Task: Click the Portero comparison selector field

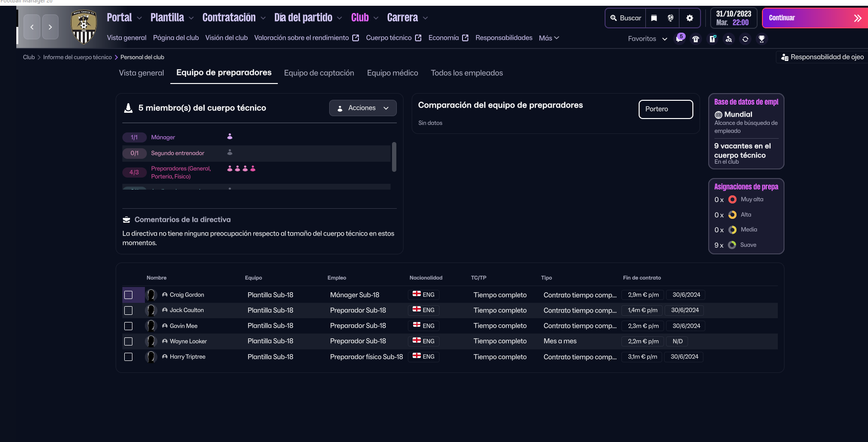Action: (x=666, y=109)
